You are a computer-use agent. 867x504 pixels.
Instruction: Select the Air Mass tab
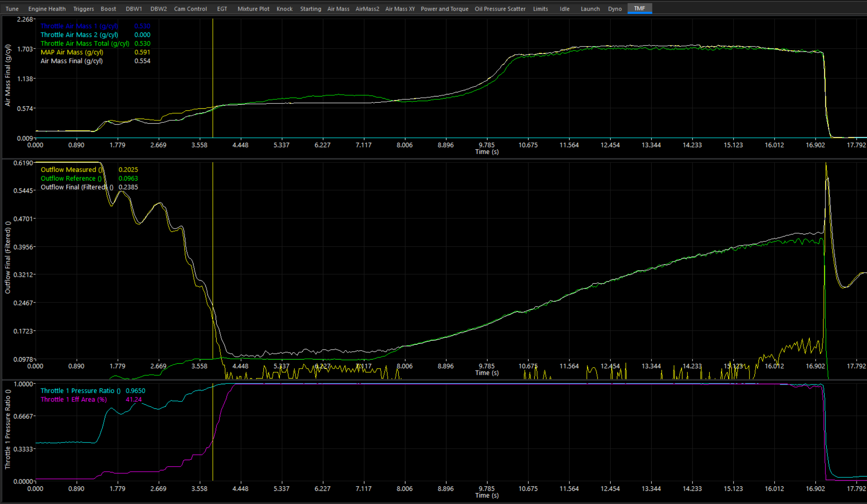pyautogui.click(x=338, y=8)
